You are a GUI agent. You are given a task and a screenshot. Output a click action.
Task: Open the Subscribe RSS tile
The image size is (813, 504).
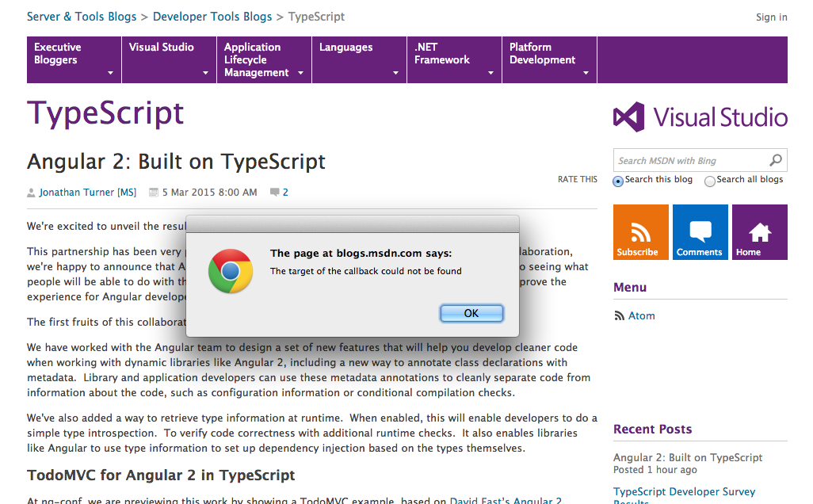641,231
